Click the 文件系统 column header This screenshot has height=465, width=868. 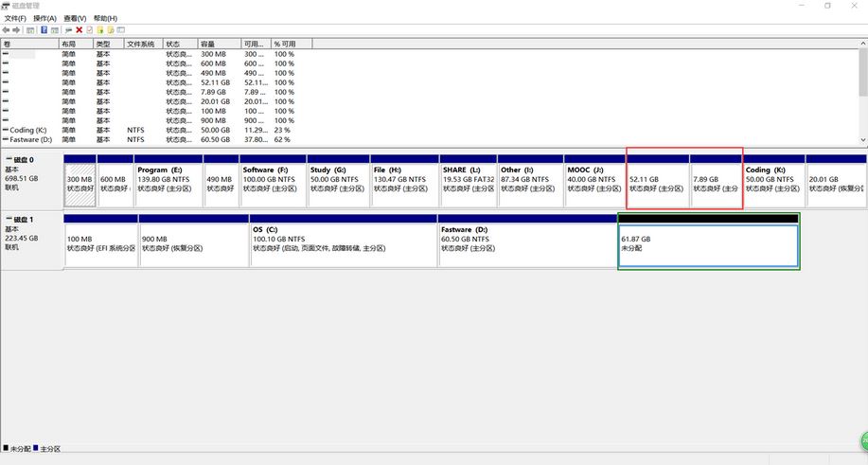pos(141,44)
